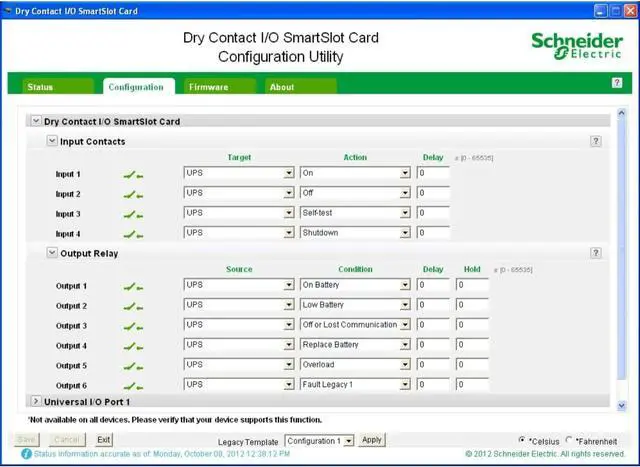The height and width of the screenshot is (467, 640).
Task: Click the Output 2 relay status icon
Action: tap(132, 306)
